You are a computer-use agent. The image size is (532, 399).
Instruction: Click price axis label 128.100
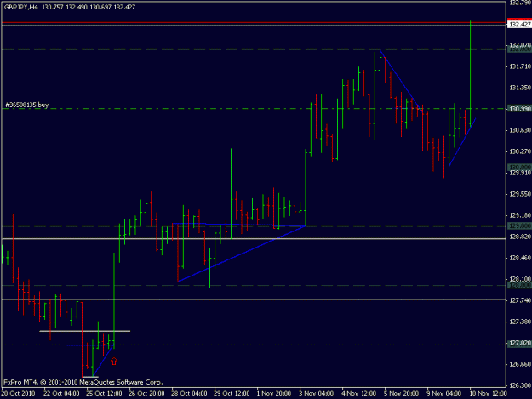point(519,279)
